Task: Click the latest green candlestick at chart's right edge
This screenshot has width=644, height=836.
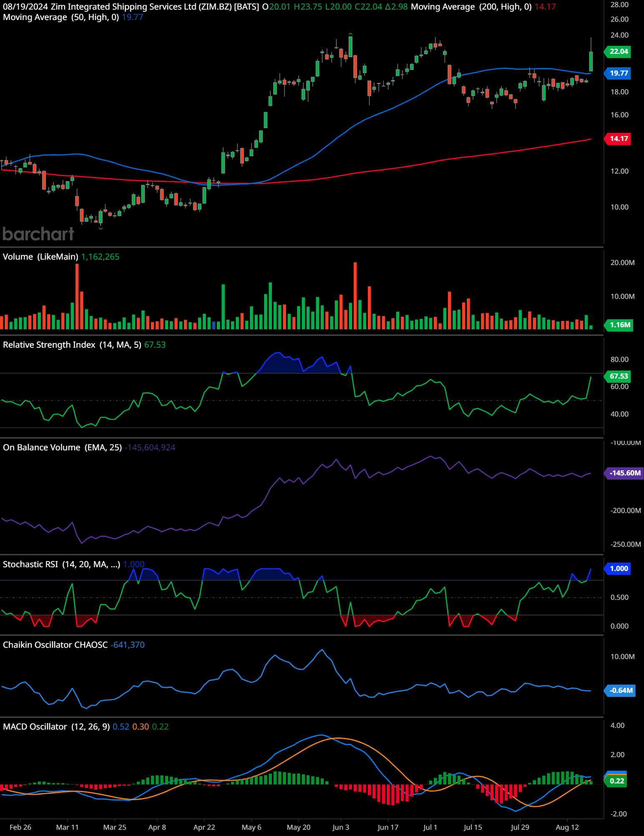Action: click(x=591, y=61)
